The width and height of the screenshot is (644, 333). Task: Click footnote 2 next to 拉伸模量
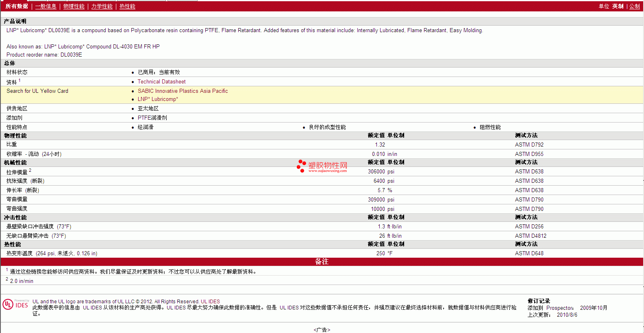tap(30, 171)
